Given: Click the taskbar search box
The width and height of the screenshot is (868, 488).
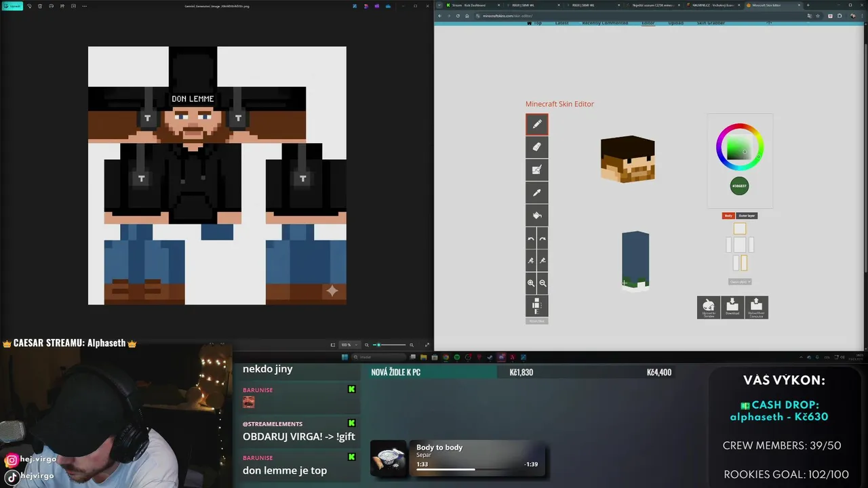Looking at the screenshot, I should pos(378,357).
